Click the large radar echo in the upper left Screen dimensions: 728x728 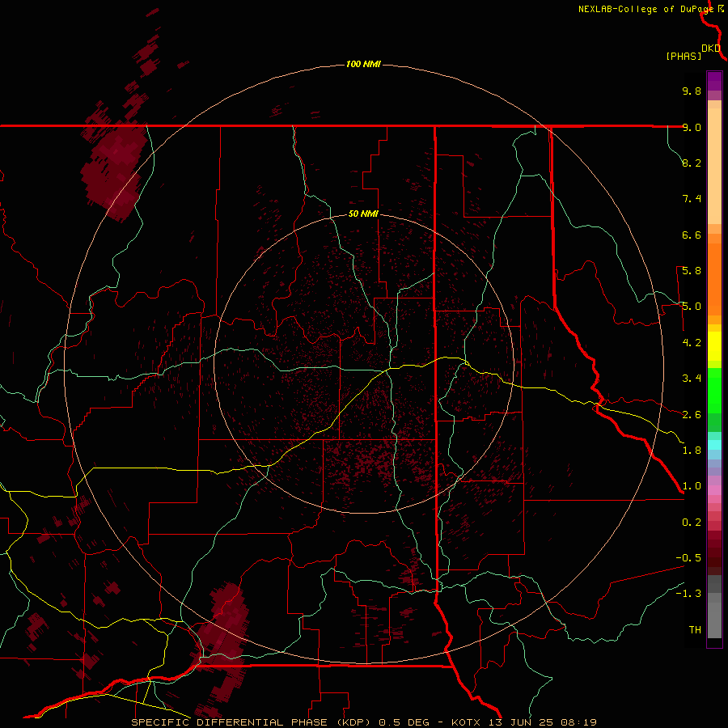point(114,170)
